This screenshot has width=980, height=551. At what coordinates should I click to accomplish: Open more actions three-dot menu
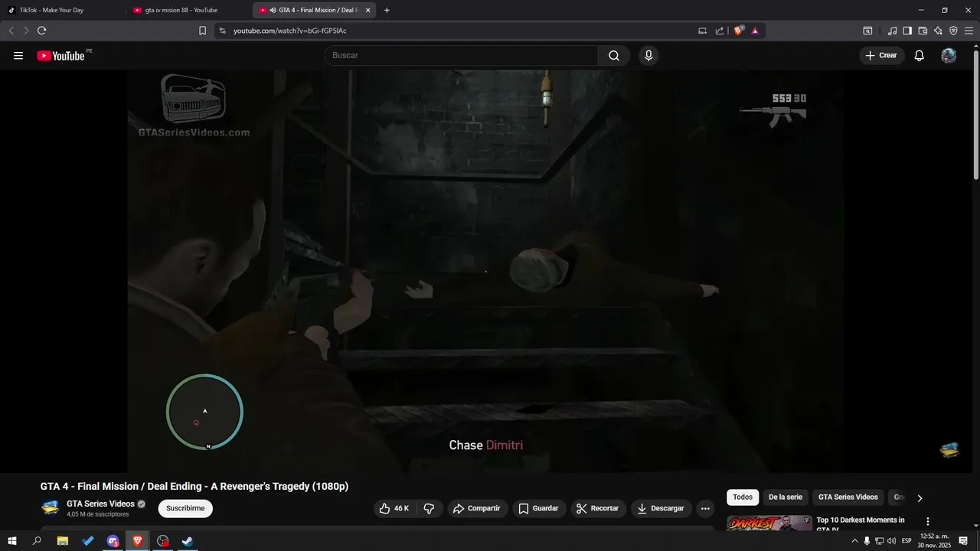tap(705, 509)
